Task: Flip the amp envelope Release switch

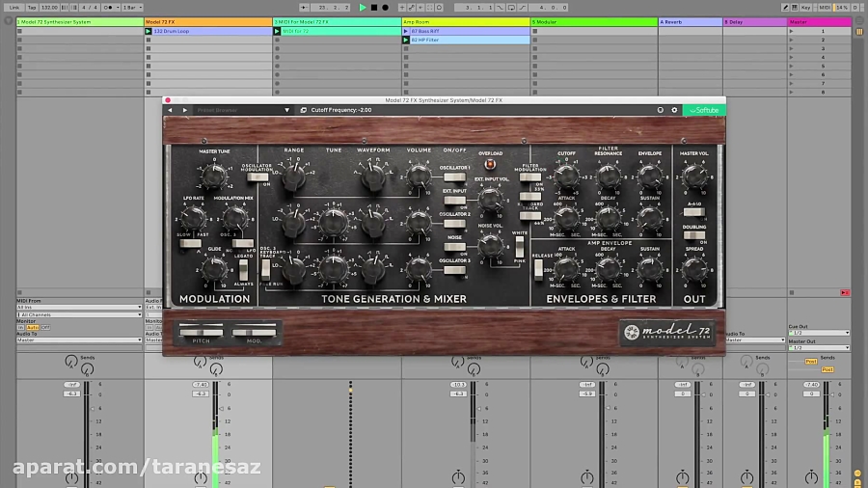Action: (538, 269)
